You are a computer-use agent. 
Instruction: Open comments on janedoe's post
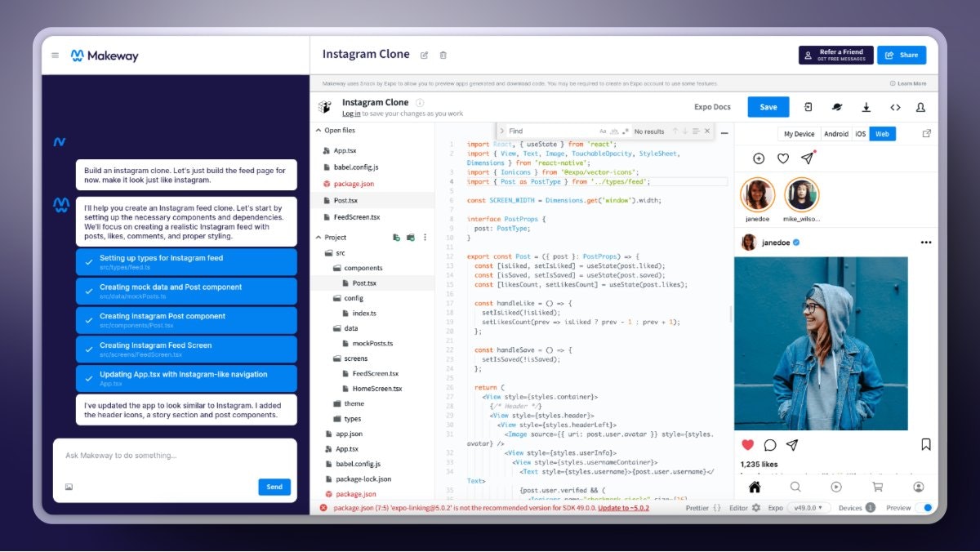point(769,445)
